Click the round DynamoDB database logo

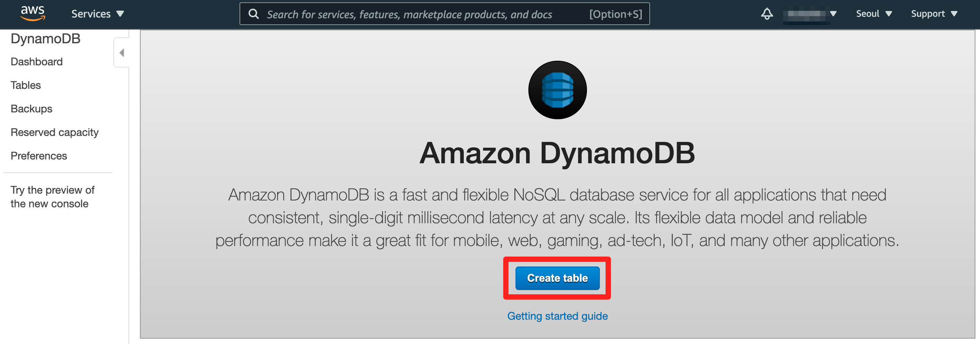click(557, 90)
